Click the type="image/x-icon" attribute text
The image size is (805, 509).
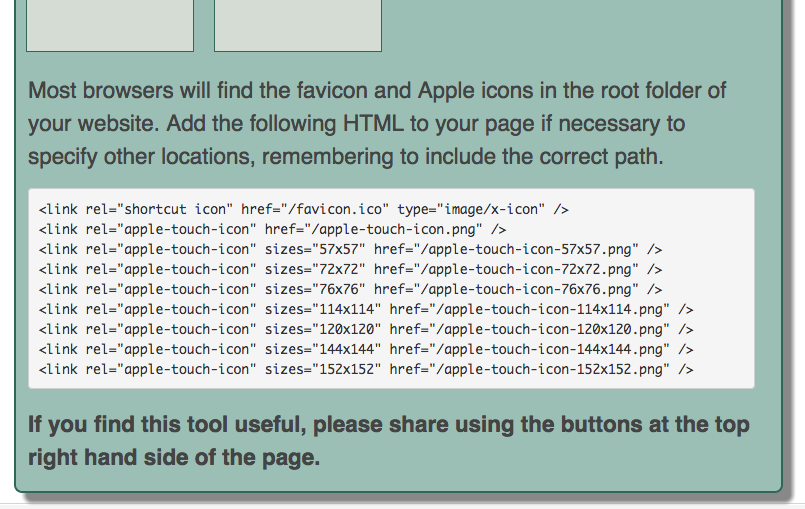tap(471, 210)
